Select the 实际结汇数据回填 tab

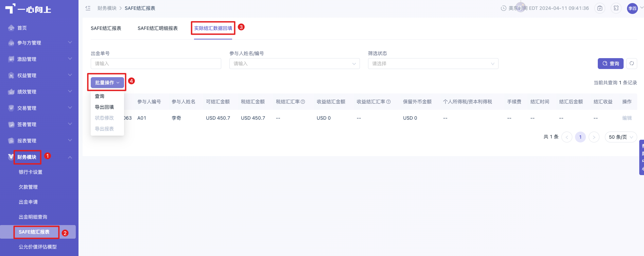point(213,28)
